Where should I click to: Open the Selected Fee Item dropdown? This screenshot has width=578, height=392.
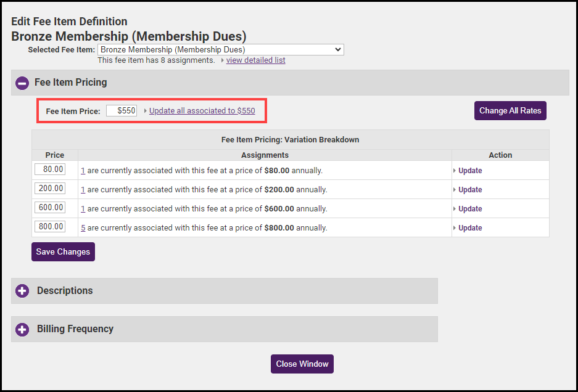(x=220, y=49)
